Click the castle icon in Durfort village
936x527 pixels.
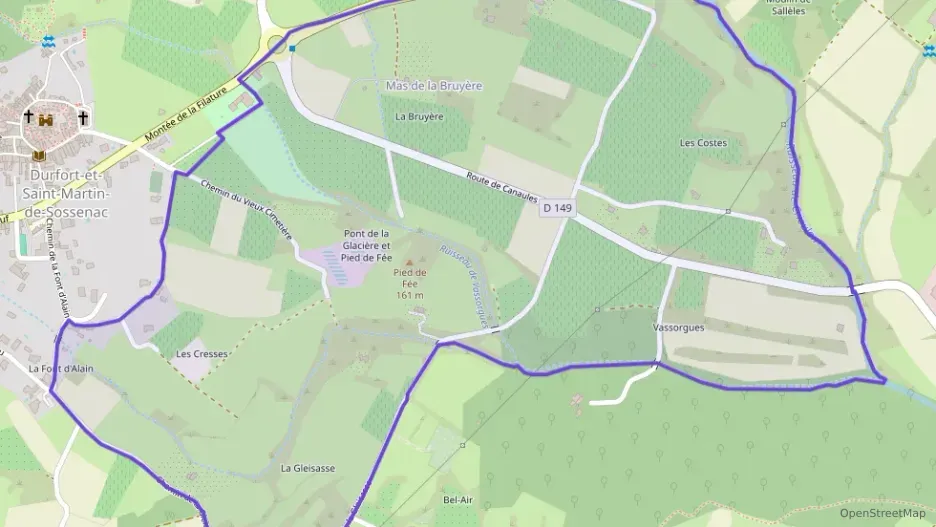coord(46,119)
